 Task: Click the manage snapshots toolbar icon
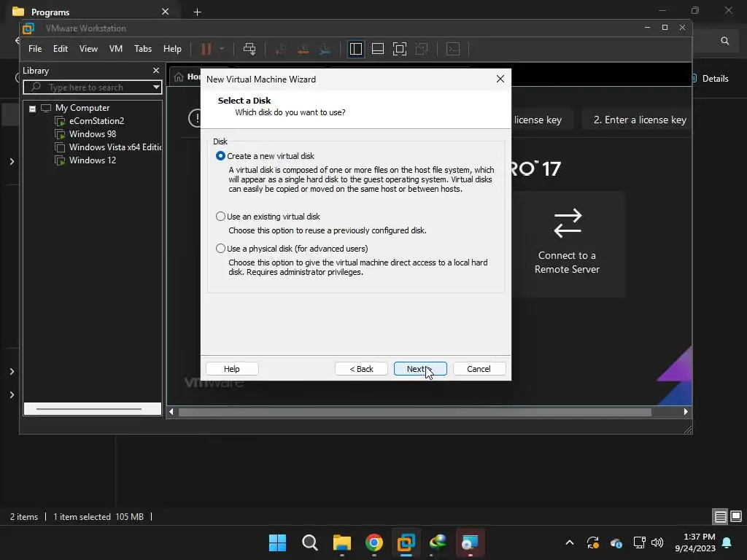pyautogui.click(x=325, y=49)
